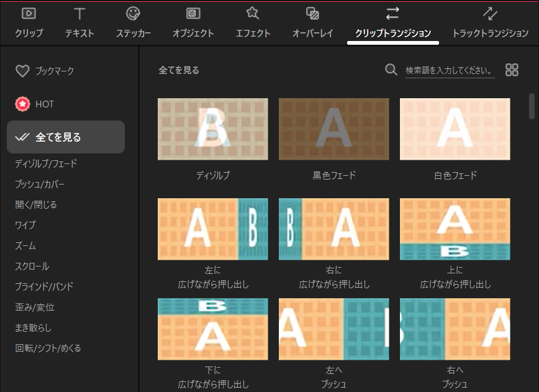
Task: Open the ステッカー smiley icon
Action: point(133,13)
